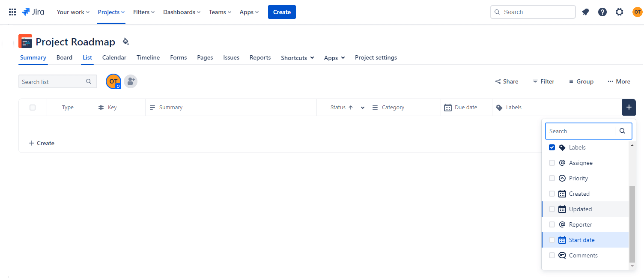Open the Timeline tab
The width and height of the screenshot is (644, 278).
tap(148, 57)
